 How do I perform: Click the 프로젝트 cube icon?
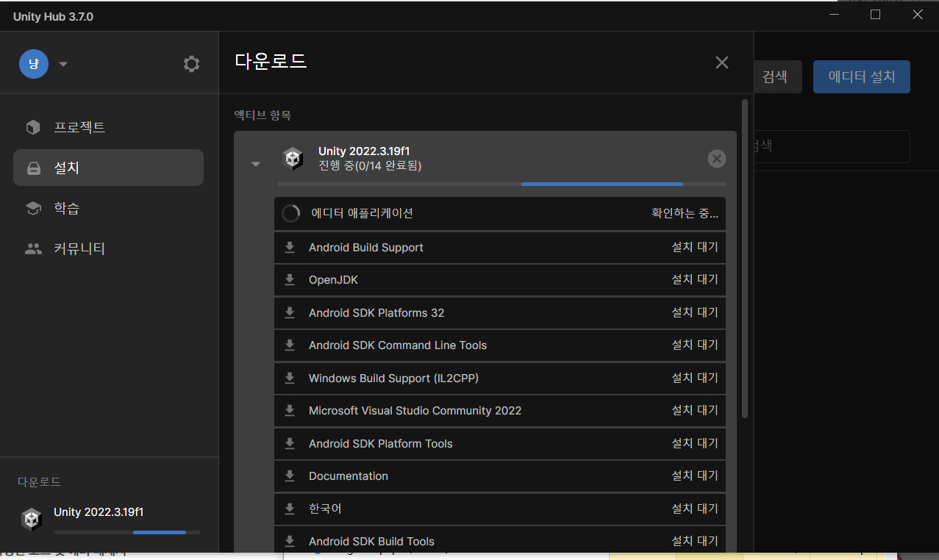pyautogui.click(x=33, y=127)
